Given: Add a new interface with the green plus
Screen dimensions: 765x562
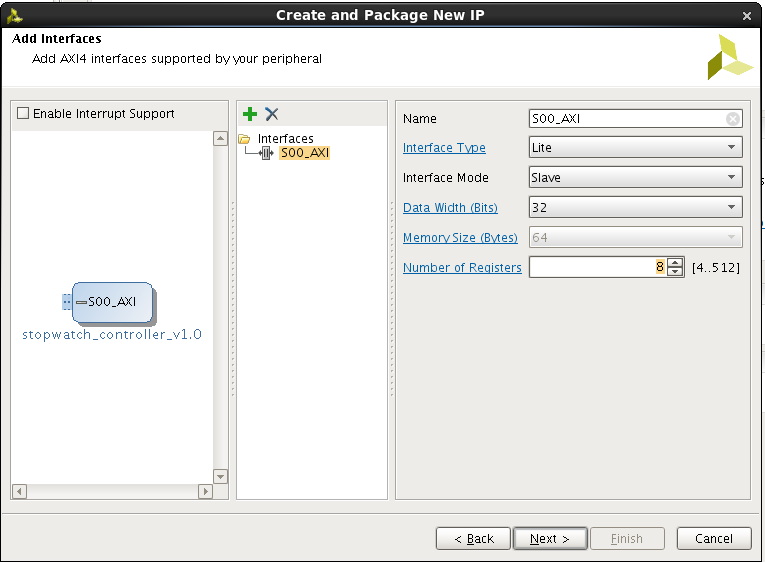Looking at the screenshot, I should click(250, 114).
